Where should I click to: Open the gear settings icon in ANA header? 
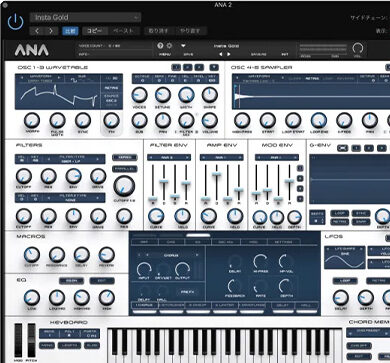[169, 46]
